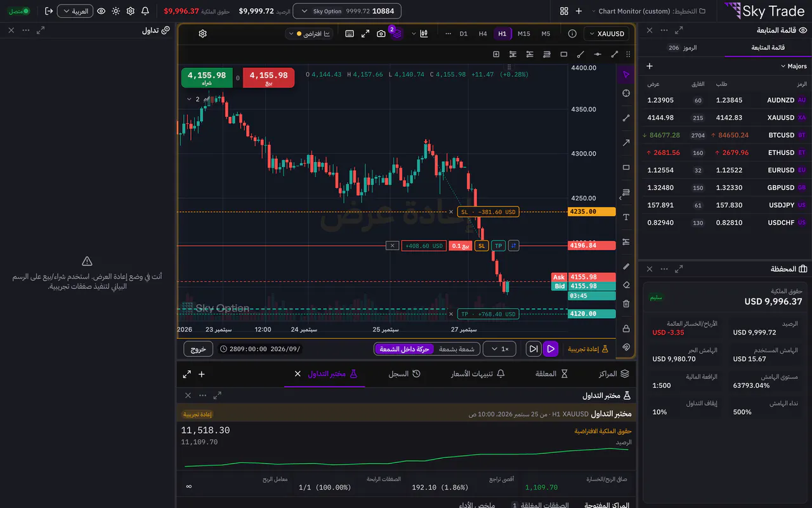Select the intra-candle movement replay mode

pos(404,349)
